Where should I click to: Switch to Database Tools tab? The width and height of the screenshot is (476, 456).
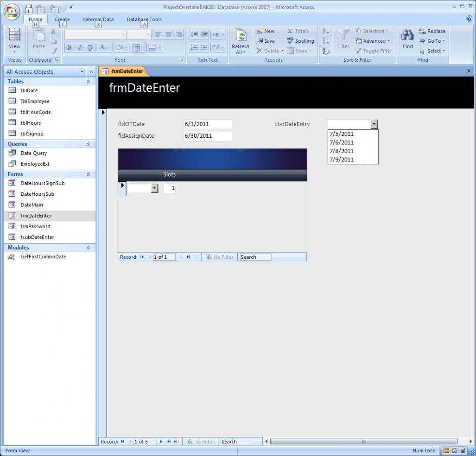pyautogui.click(x=144, y=19)
